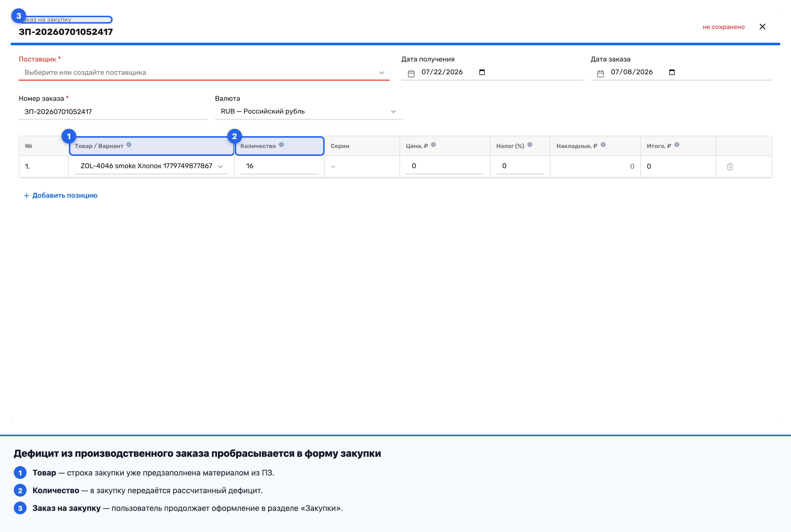The image size is (791, 532).
Task: Click the Итого value 0 in row 1
Action: [x=649, y=166]
